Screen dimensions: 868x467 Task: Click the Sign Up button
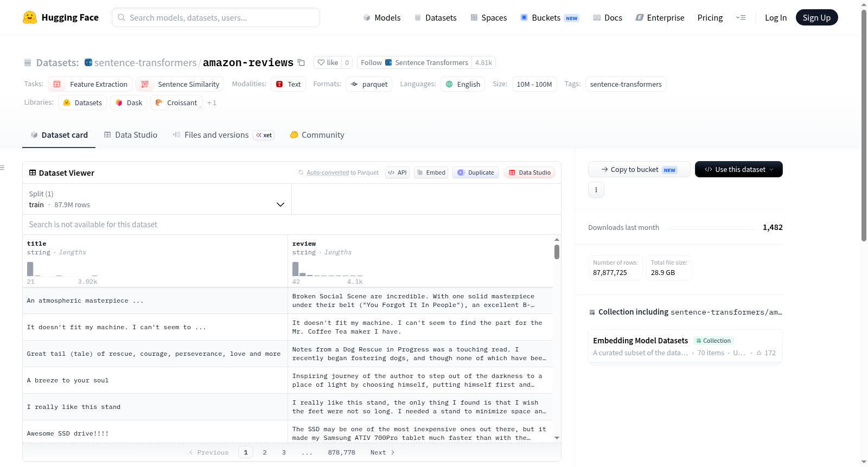click(x=816, y=17)
